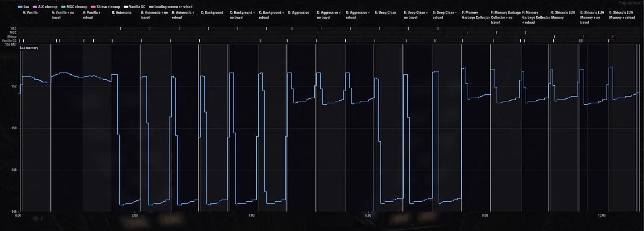Viewport: 644px width, 231px height.
Task: Click the pink Shissu cleanup legend swatch
Action: (x=93, y=7)
